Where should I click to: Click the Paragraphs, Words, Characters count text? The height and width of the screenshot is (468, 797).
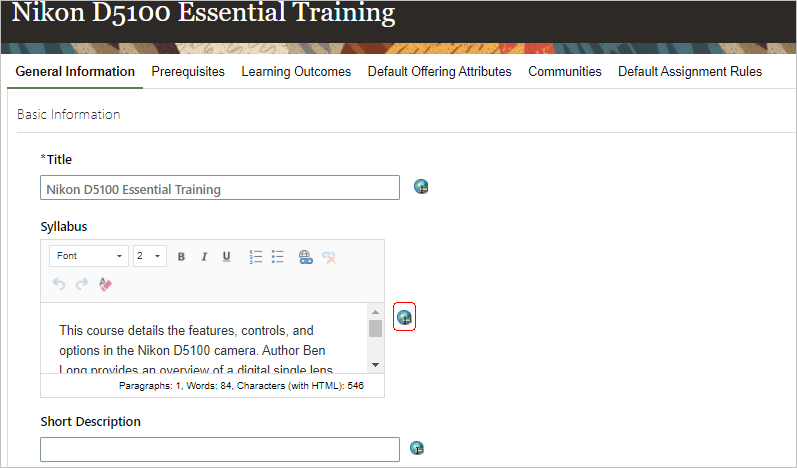click(x=241, y=386)
